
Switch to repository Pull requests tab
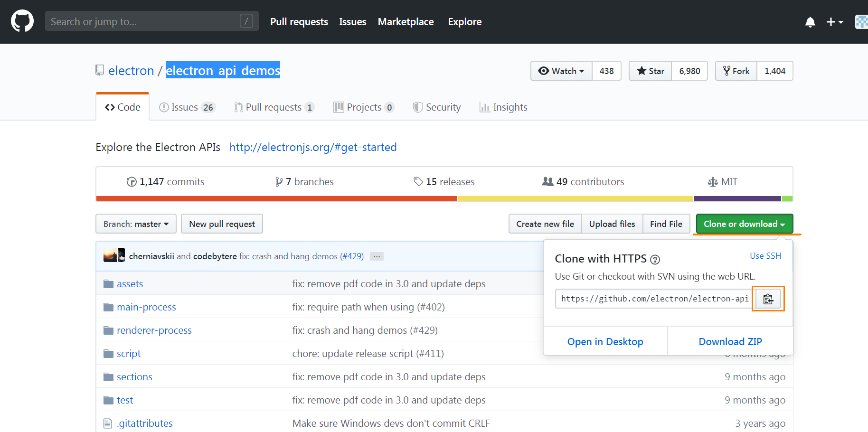pyautogui.click(x=274, y=107)
